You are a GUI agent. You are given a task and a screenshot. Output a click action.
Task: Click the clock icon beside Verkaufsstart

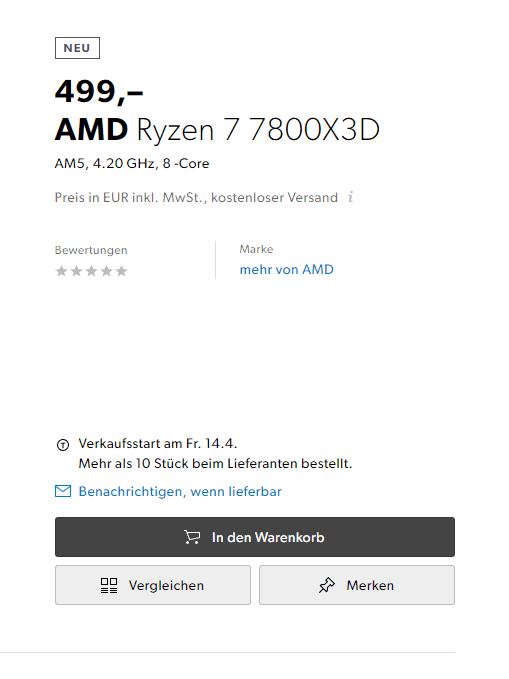[63, 445]
